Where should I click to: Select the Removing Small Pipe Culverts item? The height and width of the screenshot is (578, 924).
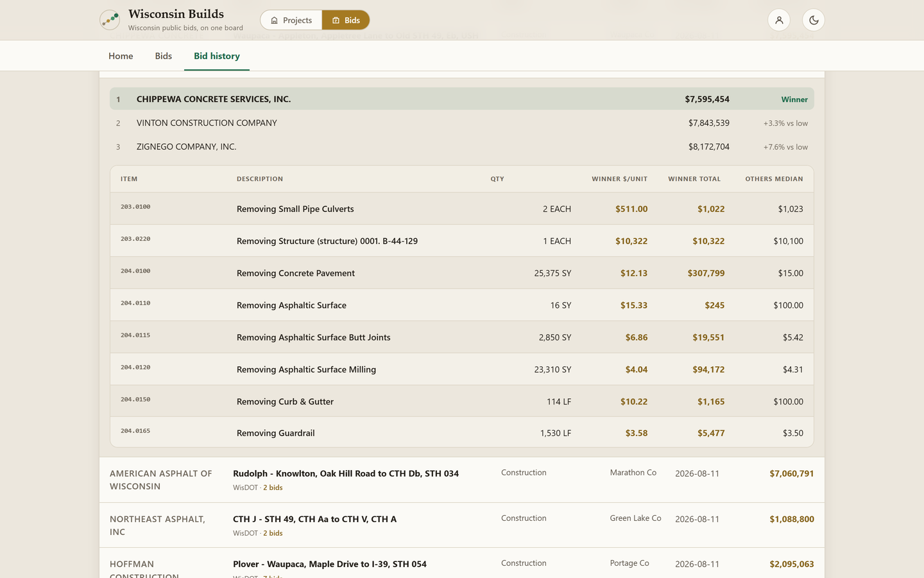point(462,209)
